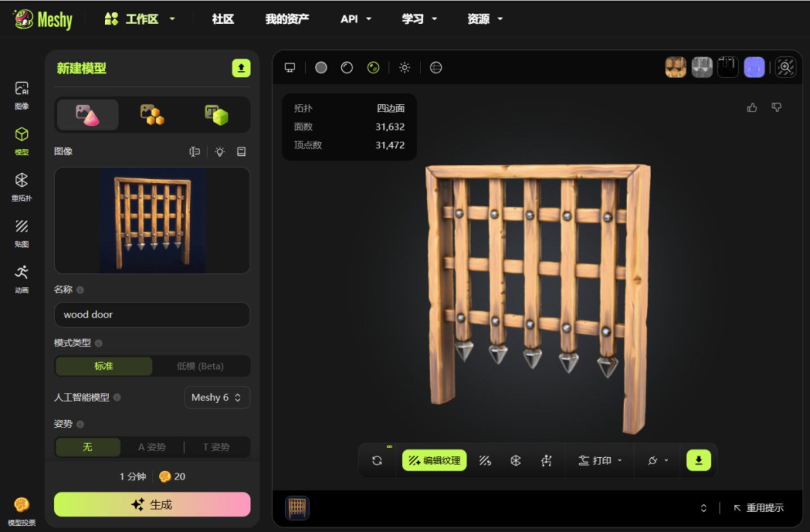Viewport: 810px width, 532px height.
Task: Click the 生成 generate button
Action: pos(152,504)
